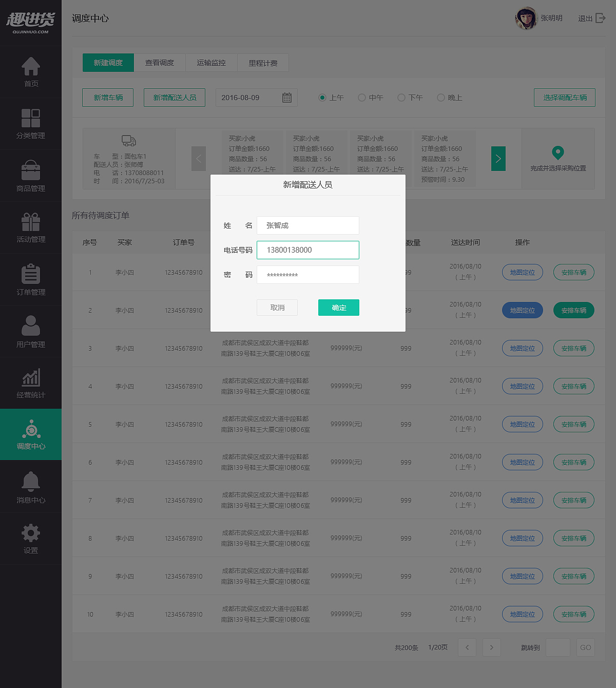Click 新增车辆 button
The image size is (616, 688).
point(108,98)
